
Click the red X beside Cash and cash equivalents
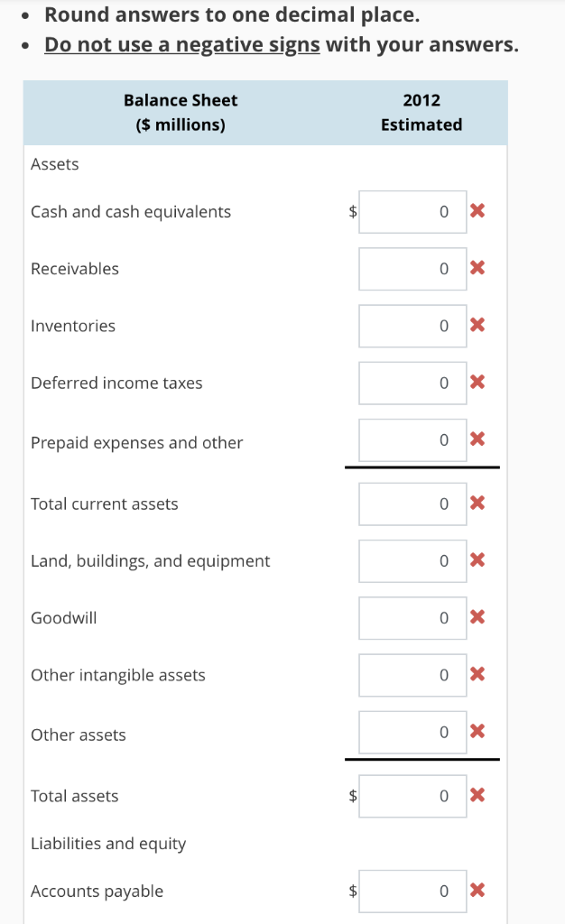(477, 211)
